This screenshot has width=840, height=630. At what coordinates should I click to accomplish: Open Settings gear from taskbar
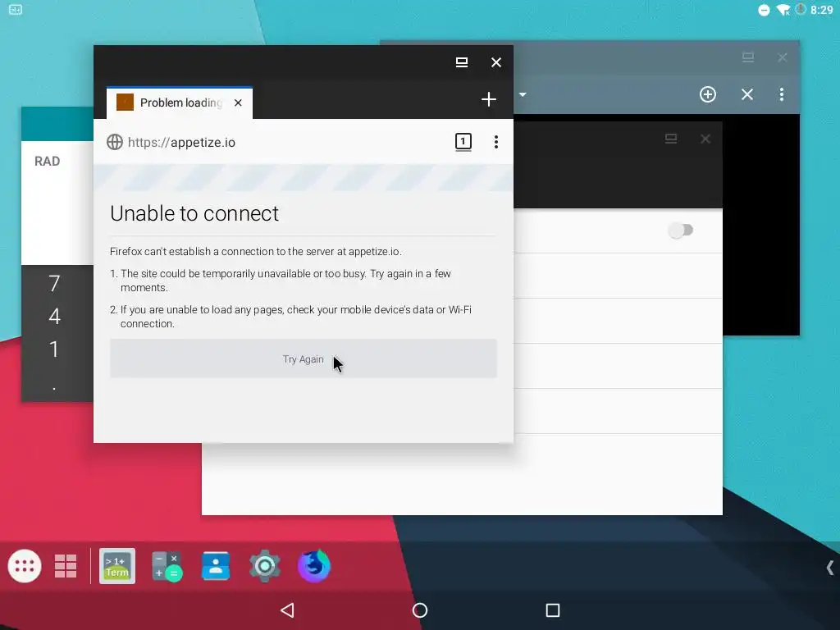[x=265, y=566]
